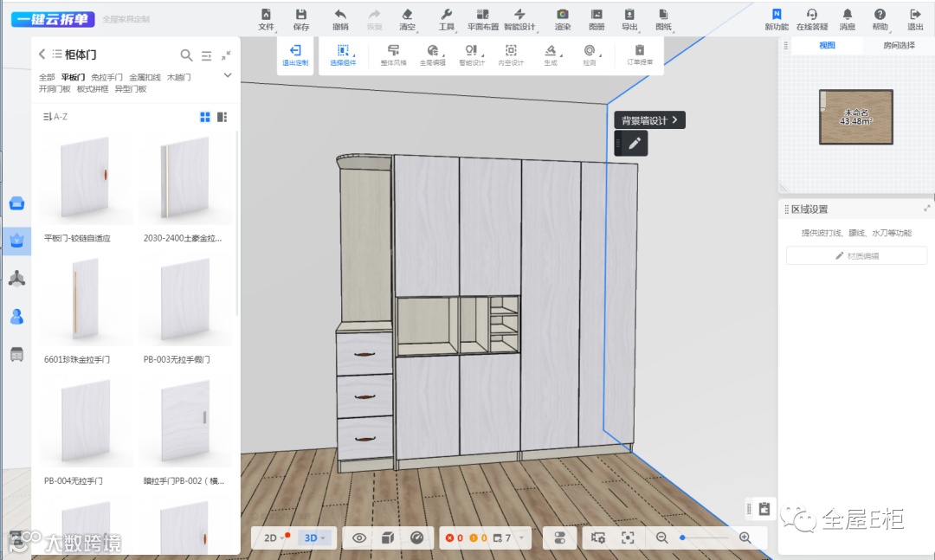
Task: Click the zoom slider track
Action: pos(706,537)
